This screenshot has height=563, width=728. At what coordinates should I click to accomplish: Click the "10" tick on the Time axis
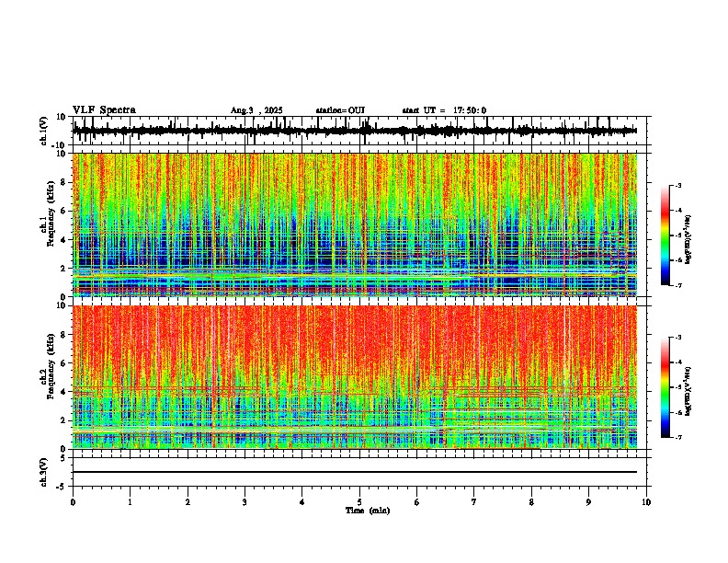(646, 502)
